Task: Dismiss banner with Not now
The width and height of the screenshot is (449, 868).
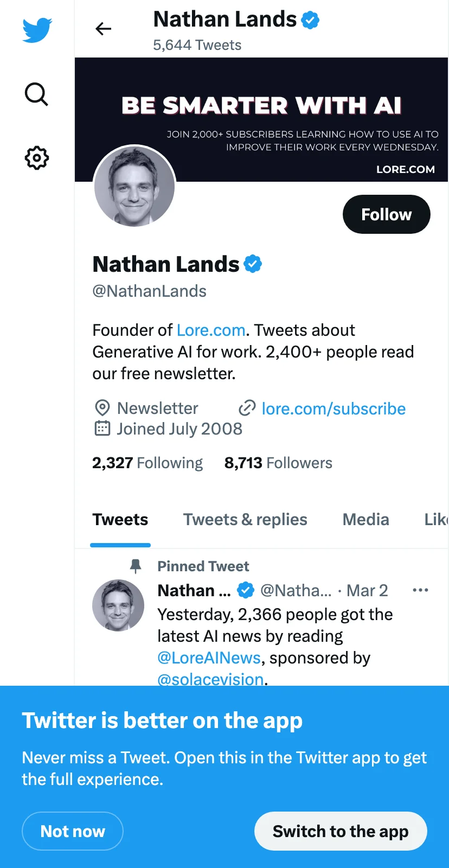Action: pos(73,831)
